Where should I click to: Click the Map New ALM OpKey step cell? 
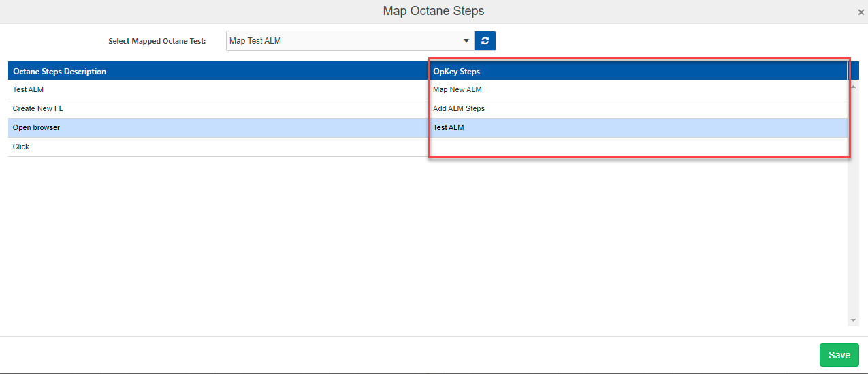(x=457, y=89)
